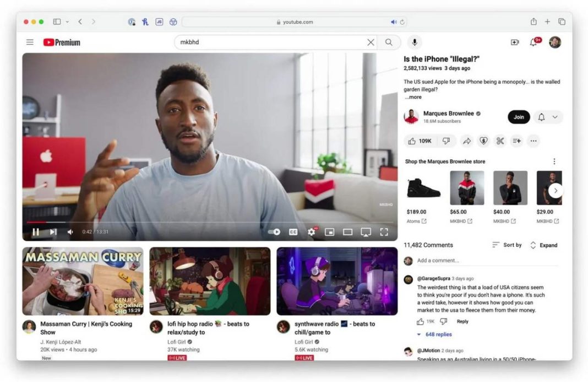Open the Sort by comments menu
The image size is (588, 382).
[507, 245]
